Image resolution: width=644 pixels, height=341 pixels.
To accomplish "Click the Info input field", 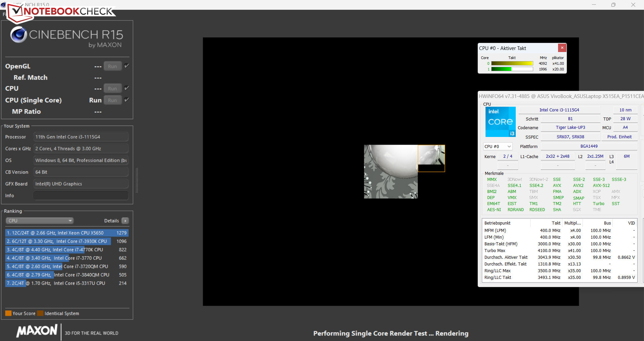I will click(81, 195).
